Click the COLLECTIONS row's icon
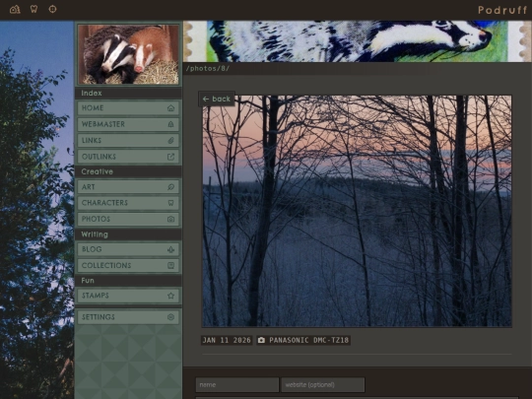This screenshot has height=399, width=532. [x=170, y=265]
